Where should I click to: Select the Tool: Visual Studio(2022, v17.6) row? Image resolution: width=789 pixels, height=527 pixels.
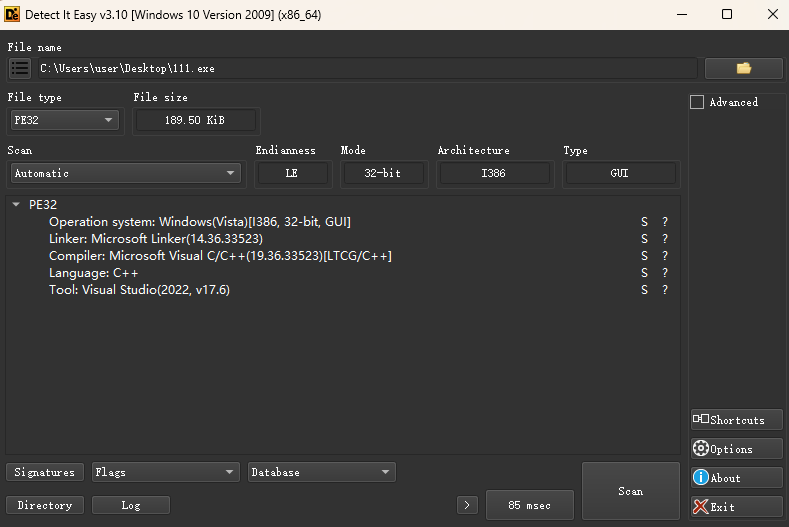139,290
